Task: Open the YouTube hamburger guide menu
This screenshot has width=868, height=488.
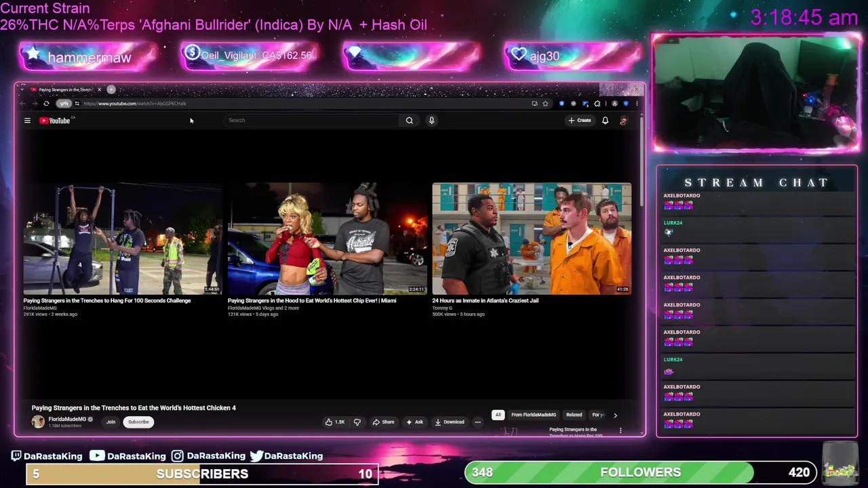Action: coord(27,121)
